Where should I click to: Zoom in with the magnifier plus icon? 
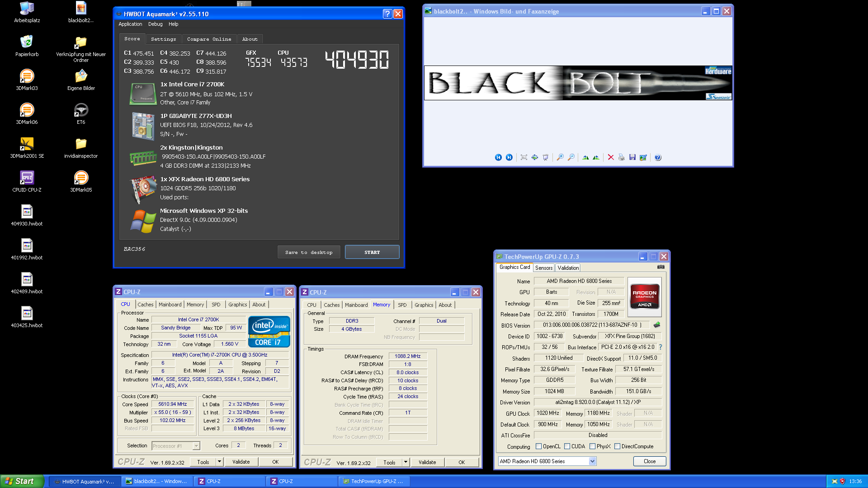point(560,157)
